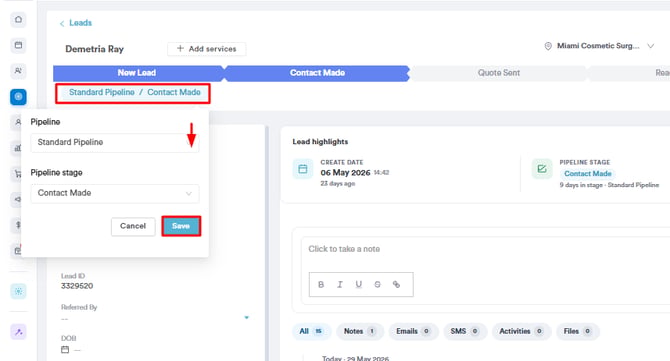Show All activity tab
Screen dimensions: 670x361
click(x=311, y=332)
